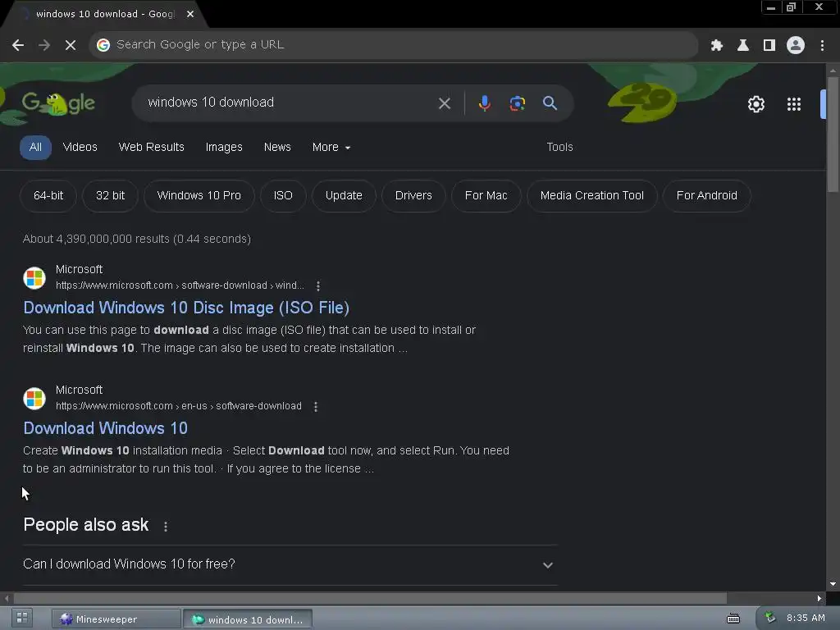Open the on-screen keyboard tray icon
The height and width of the screenshot is (630, 840).
[x=733, y=619]
